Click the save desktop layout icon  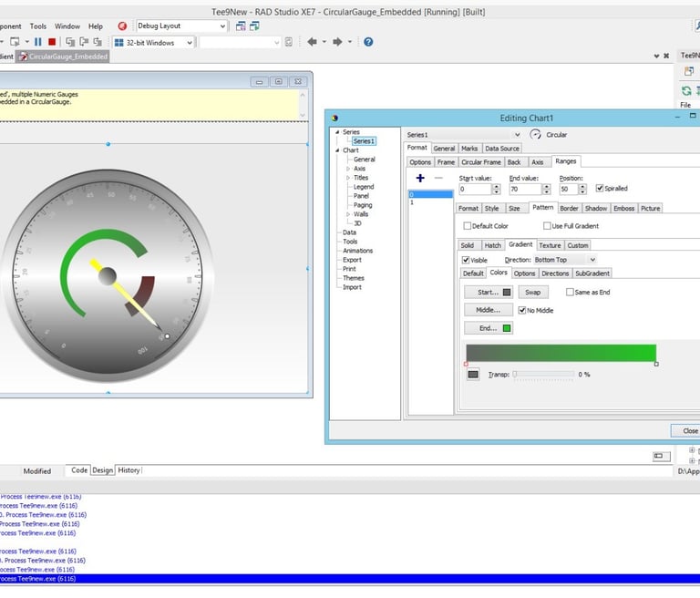(242, 26)
